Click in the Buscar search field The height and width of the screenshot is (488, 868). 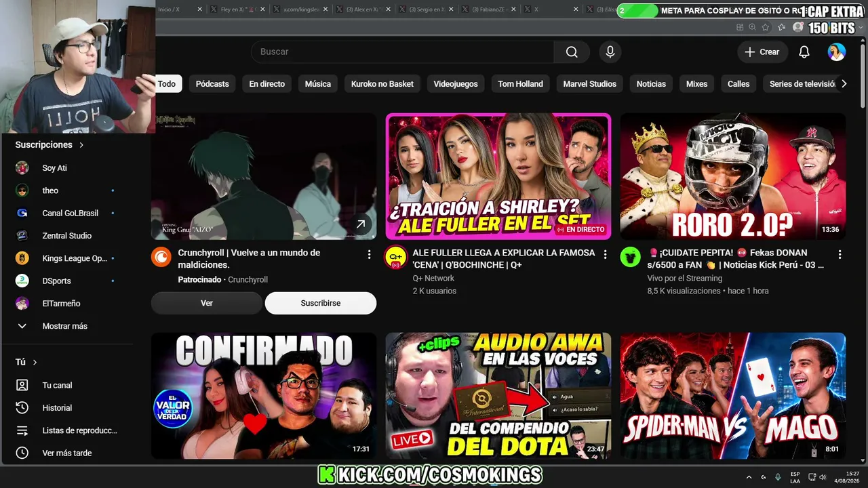[403, 52]
